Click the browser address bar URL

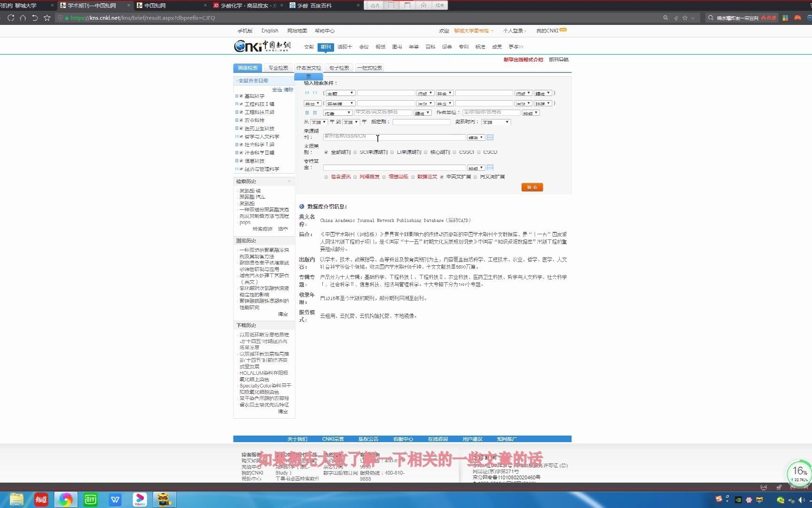point(143,18)
